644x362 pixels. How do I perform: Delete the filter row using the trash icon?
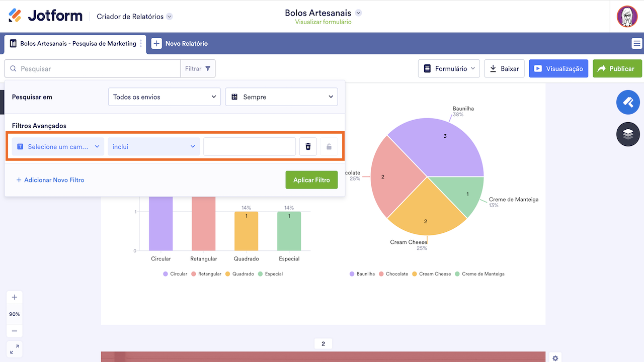tap(308, 146)
